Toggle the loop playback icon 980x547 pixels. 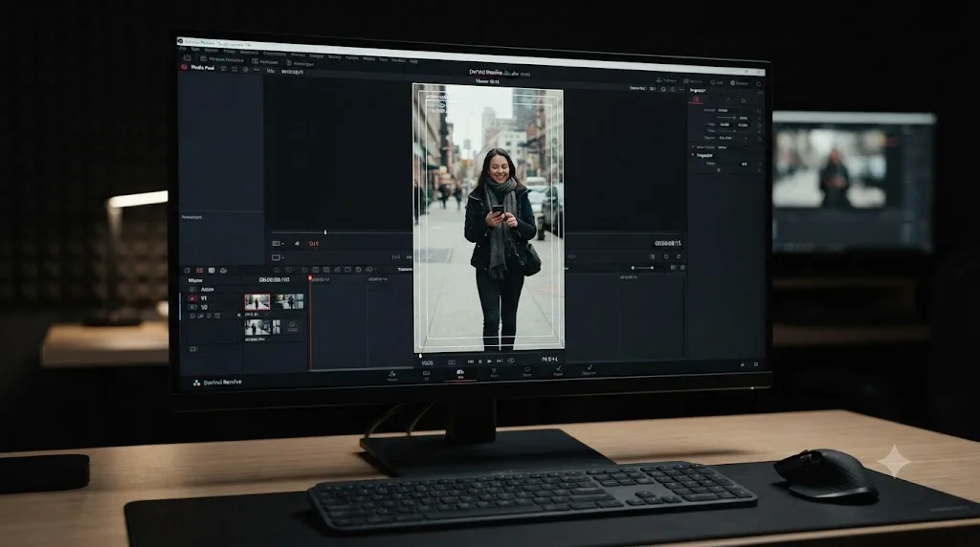511,361
